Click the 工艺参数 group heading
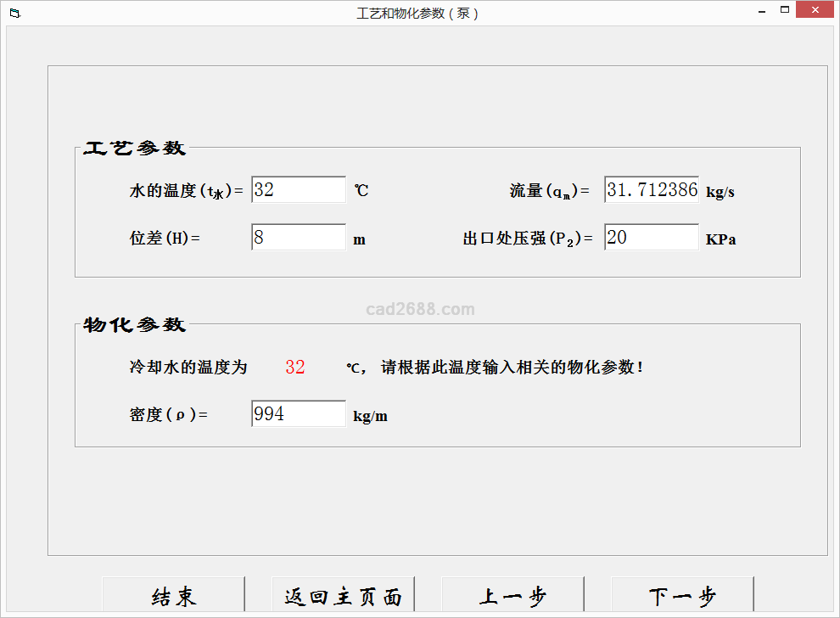Screen dimensions: 840x618 point(134,149)
